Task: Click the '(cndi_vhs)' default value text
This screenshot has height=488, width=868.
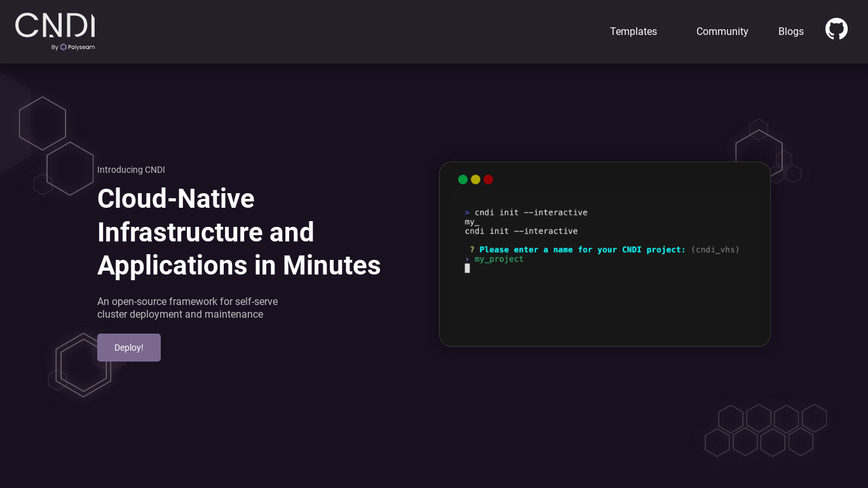Action: [x=715, y=250]
